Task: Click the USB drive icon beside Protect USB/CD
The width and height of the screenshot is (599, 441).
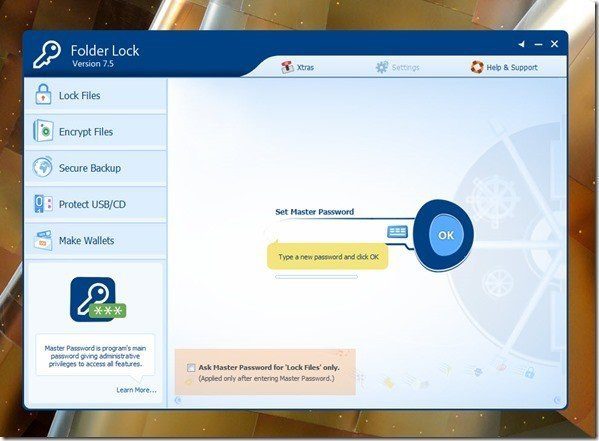Action: click(43, 203)
